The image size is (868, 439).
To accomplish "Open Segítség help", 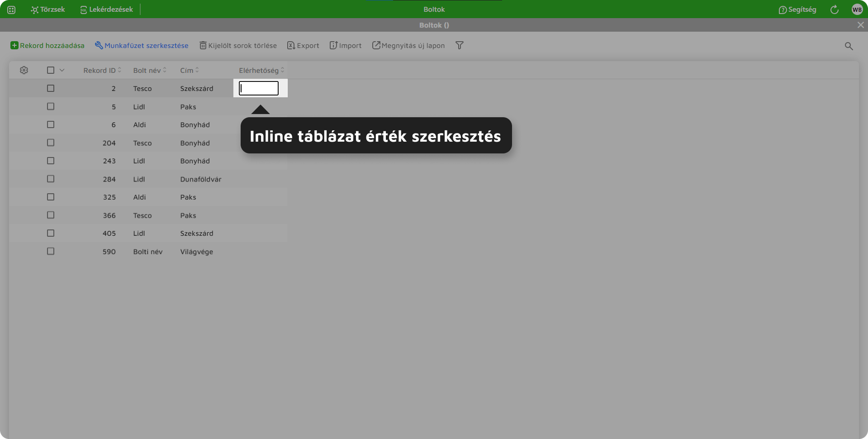I will point(797,10).
